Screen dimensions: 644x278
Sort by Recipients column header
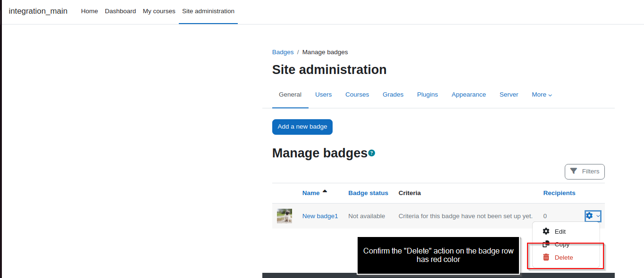559,193
